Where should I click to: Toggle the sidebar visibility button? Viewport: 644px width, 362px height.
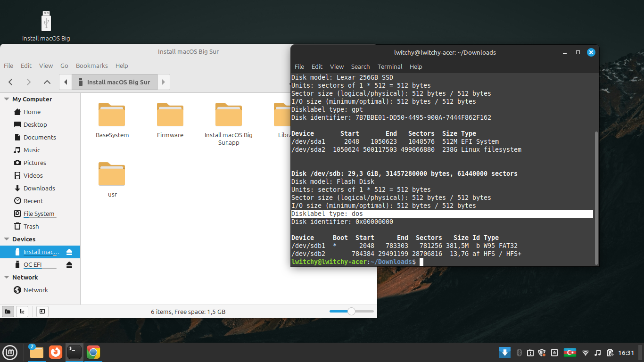pyautogui.click(x=42, y=312)
